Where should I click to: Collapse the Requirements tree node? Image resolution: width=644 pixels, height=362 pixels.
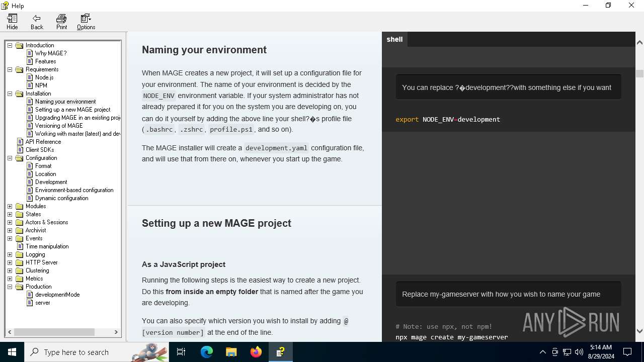click(10, 69)
